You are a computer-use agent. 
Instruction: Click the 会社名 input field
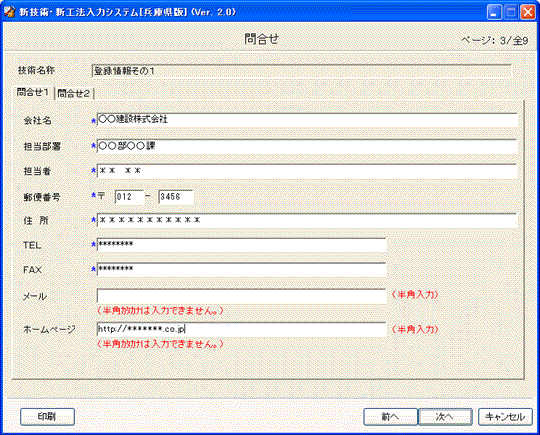(307, 120)
